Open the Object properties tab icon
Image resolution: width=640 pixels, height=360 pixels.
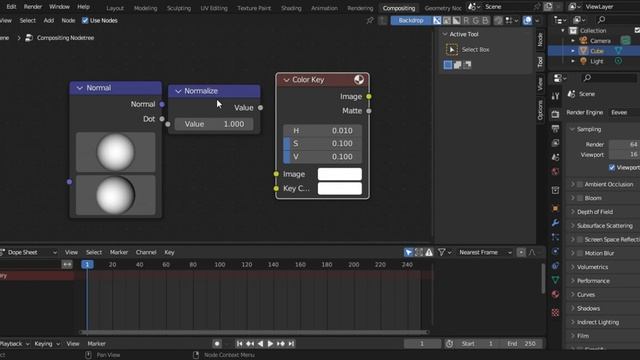tap(555, 208)
